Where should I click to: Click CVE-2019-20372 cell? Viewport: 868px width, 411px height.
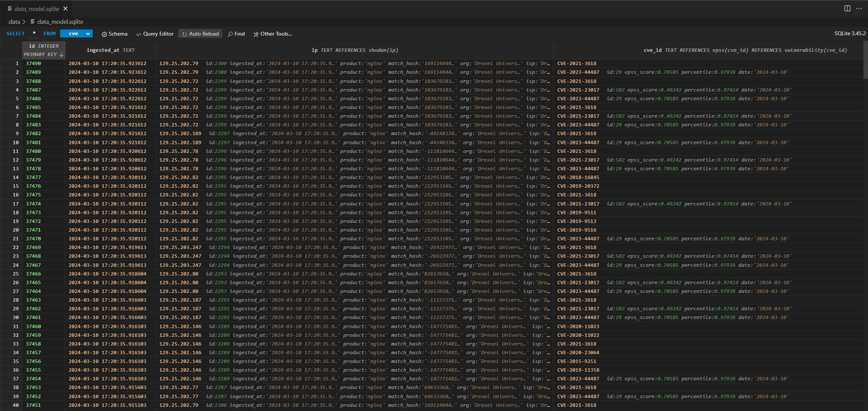(x=578, y=186)
